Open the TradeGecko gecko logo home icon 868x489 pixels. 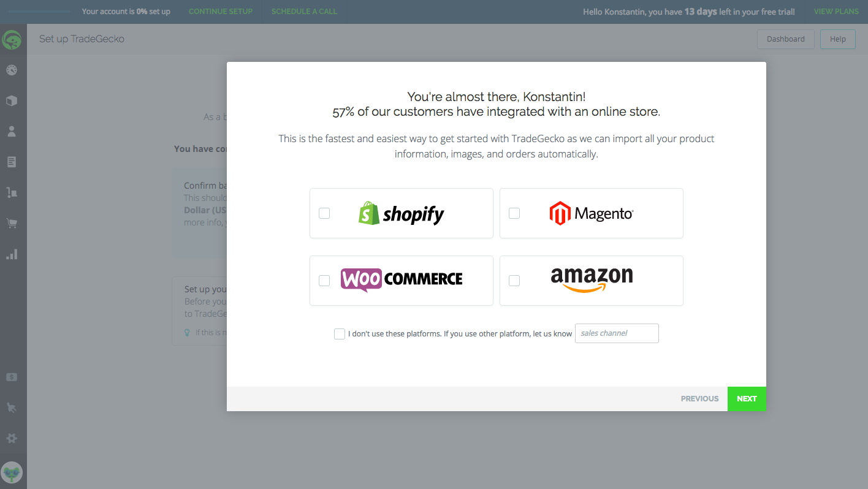[13, 39]
